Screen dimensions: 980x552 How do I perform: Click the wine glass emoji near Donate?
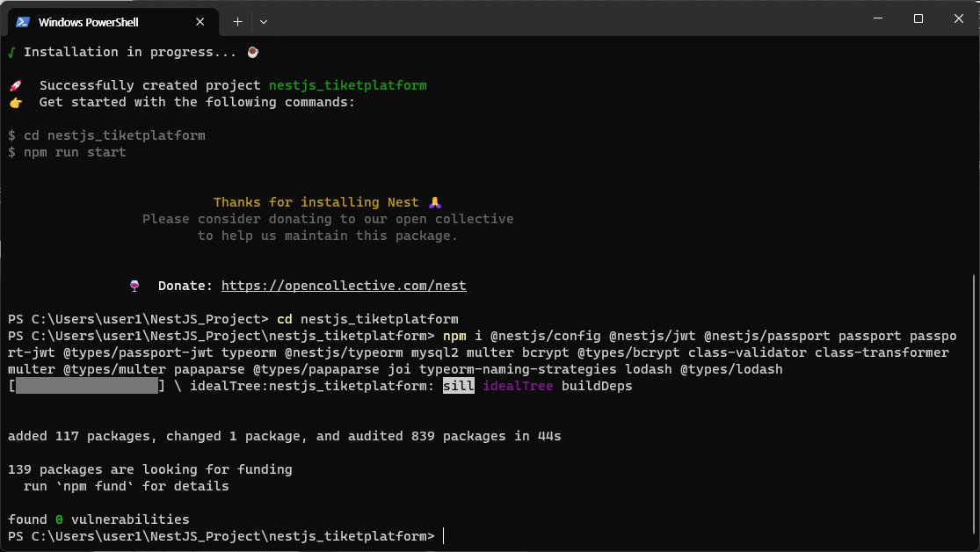(x=134, y=286)
